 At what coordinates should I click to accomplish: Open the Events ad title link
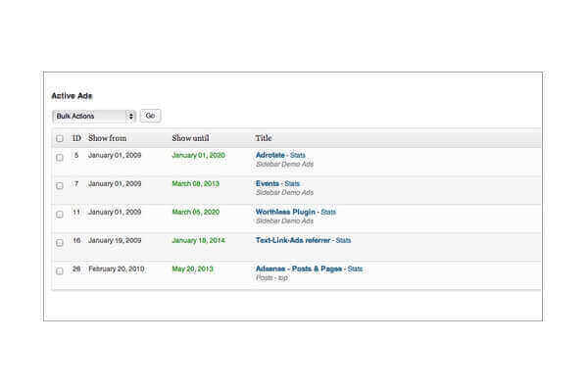point(267,183)
